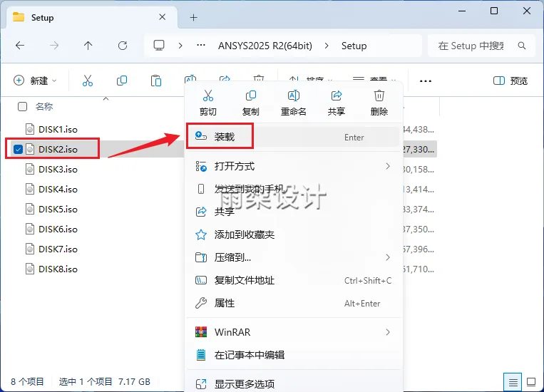Select the DISK3.iso file
Image resolution: width=544 pixels, height=392 pixels.
58,170
